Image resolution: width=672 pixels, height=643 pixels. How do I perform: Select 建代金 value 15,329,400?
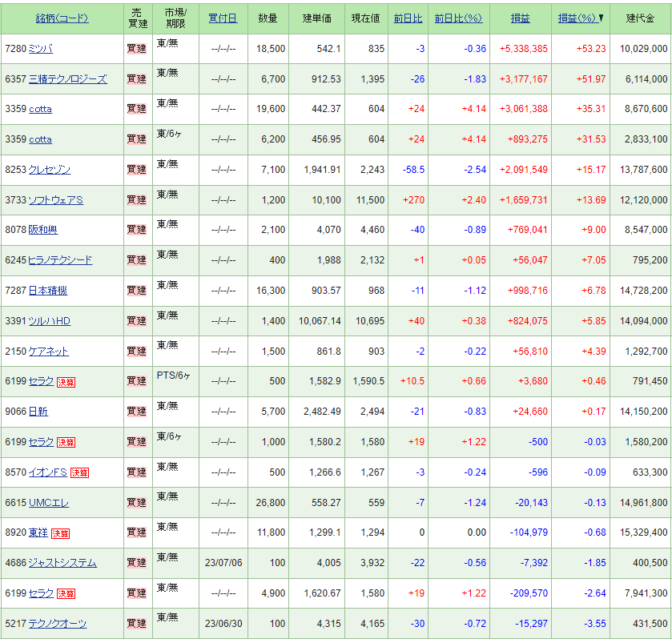coord(643,532)
